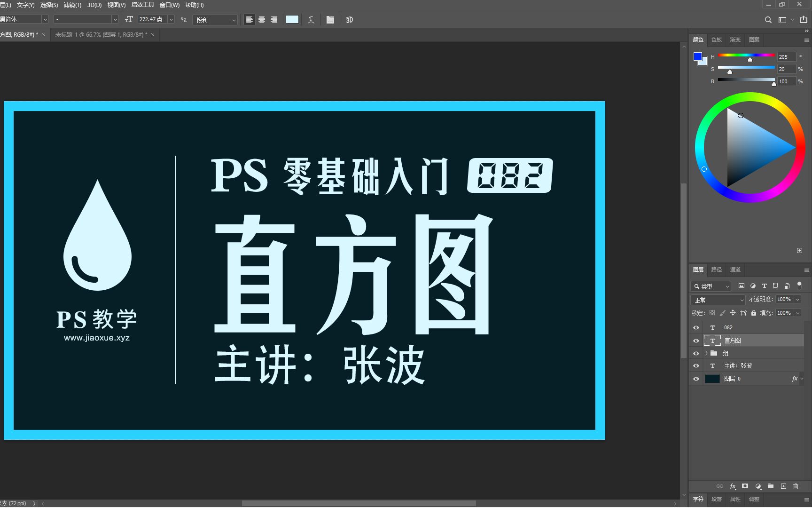Expand 图层 0 layer effects
Image resolution: width=812 pixels, height=508 pixels.
coord(802,379)
